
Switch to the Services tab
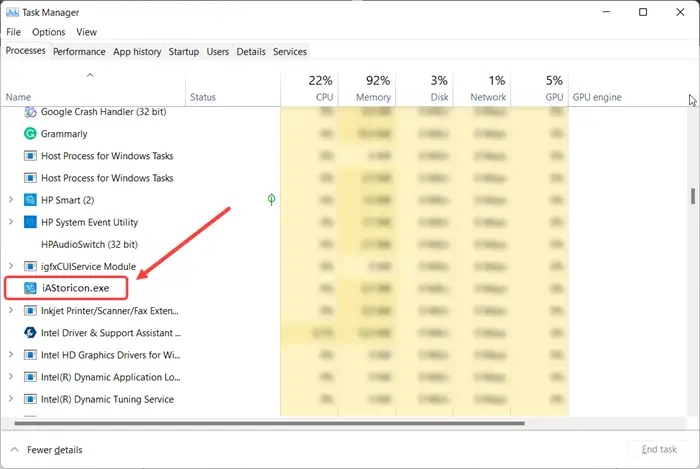click(290, 52)
